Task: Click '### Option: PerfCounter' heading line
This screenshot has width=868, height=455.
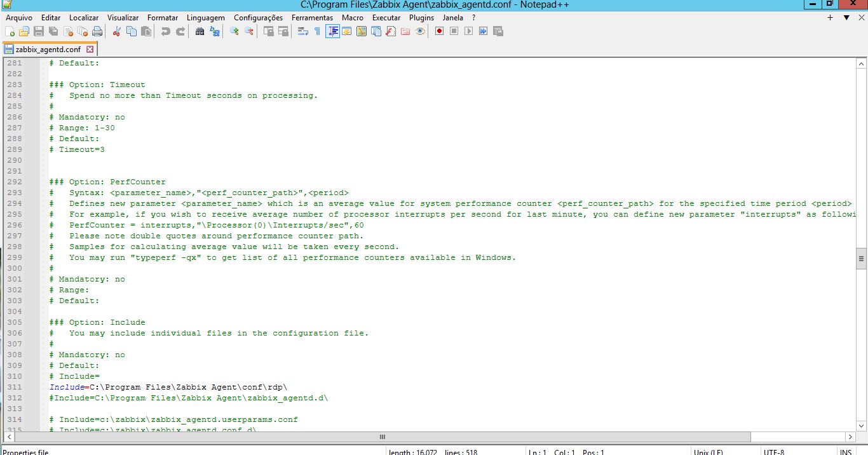Action: tap(107, 182)
